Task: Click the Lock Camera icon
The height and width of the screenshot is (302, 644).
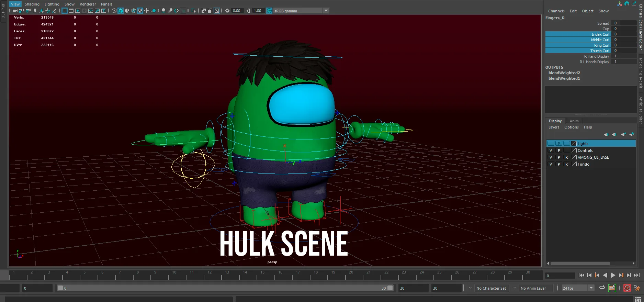Action: [21, 11]
